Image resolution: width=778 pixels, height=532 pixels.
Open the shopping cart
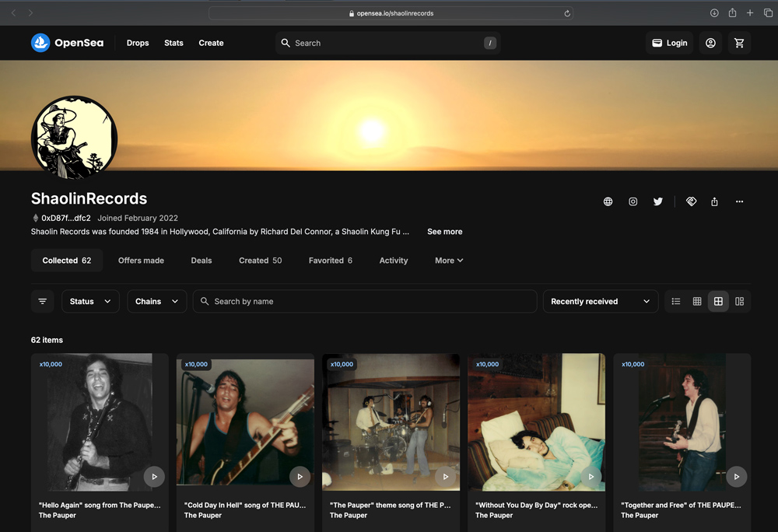739,43
